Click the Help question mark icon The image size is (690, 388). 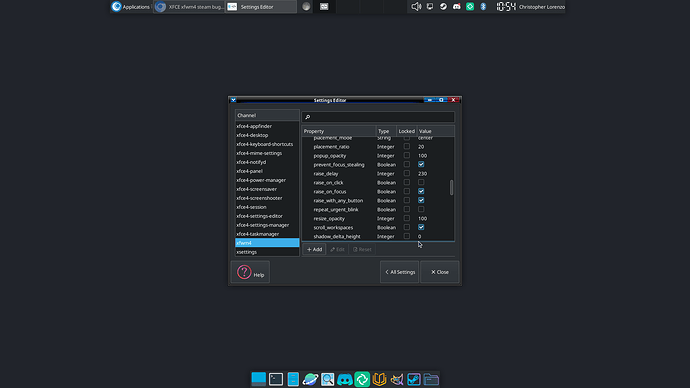(244, 272)
